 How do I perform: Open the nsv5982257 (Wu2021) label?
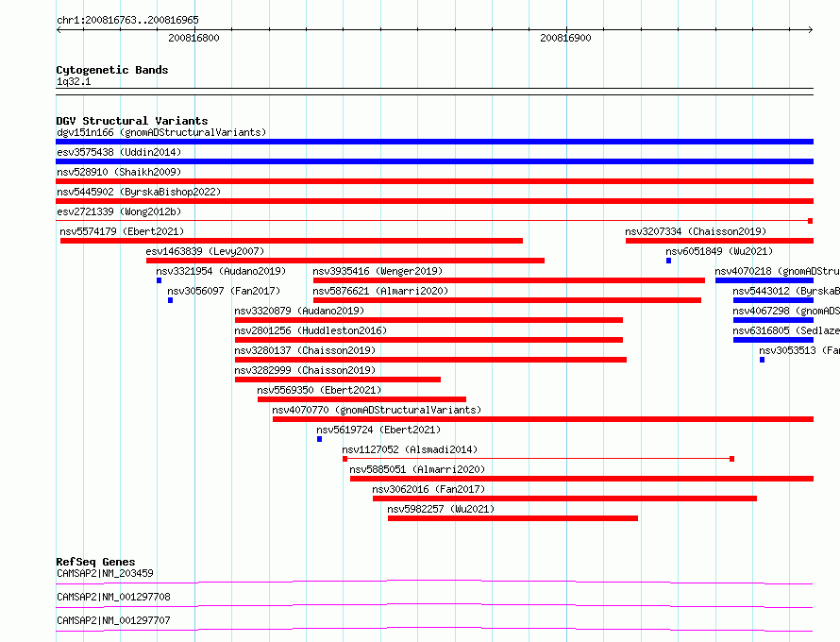pos(441,509)
